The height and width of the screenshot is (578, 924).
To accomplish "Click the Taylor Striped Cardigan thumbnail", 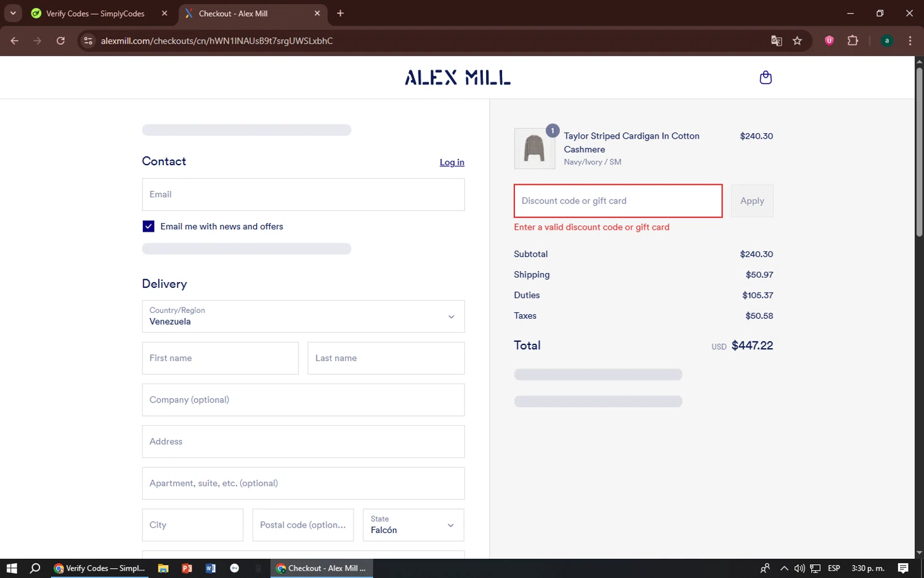I will [x=534, y=149].
